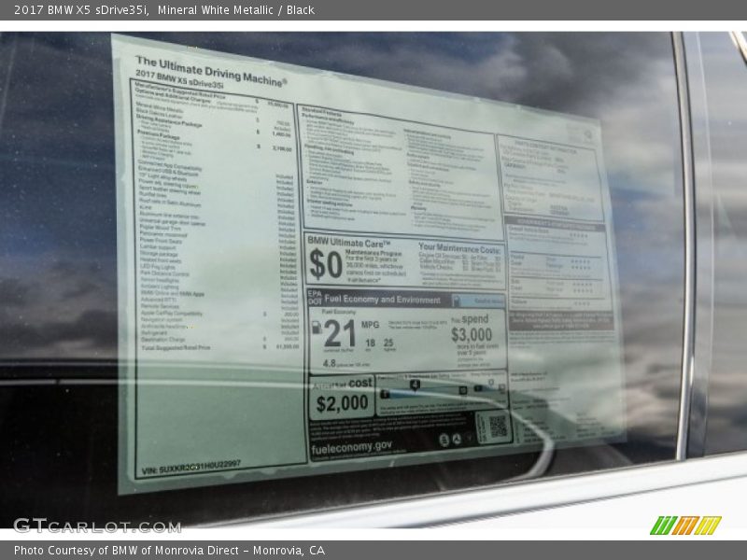Click the '$2,000' annual fuel cost

(x=342, y=404)
